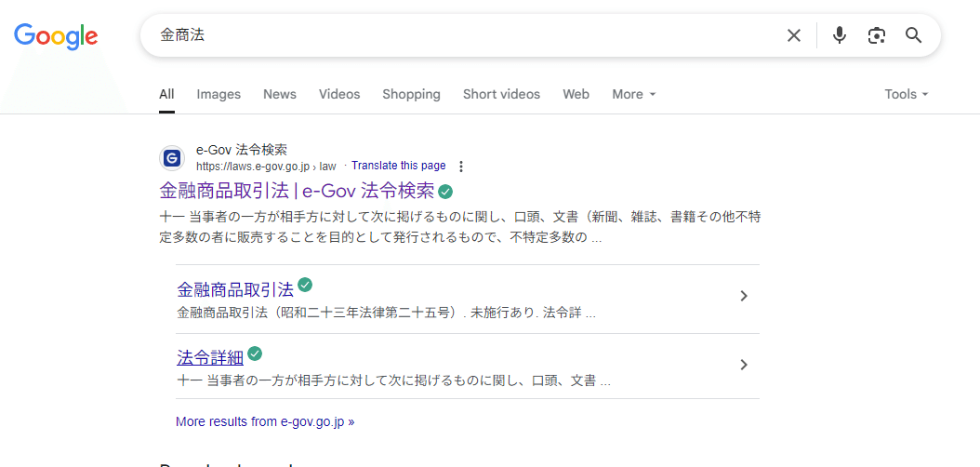Open the Tools dropdown
This screenshot has width=980, height=467.
click(907, 94)
